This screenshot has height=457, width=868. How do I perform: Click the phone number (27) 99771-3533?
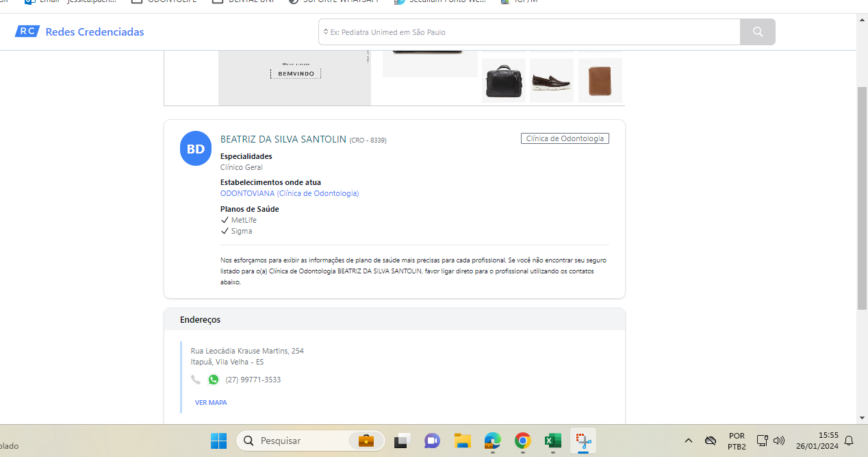coord(253,380)
